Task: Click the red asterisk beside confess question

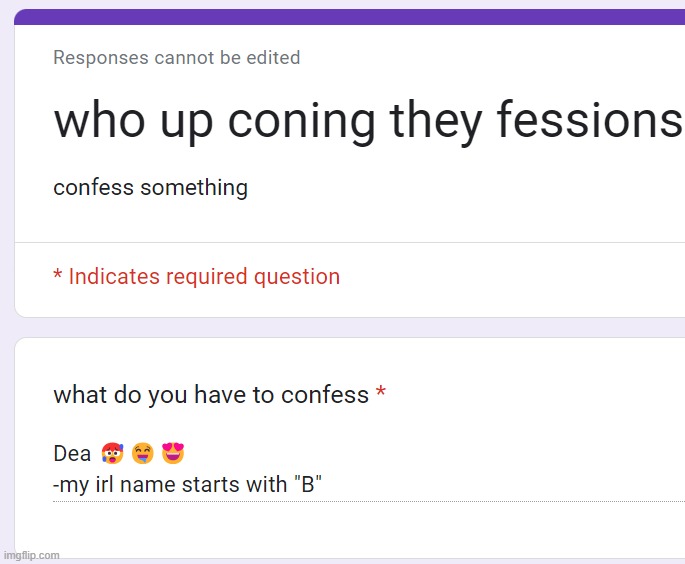Action: (381, 391)
